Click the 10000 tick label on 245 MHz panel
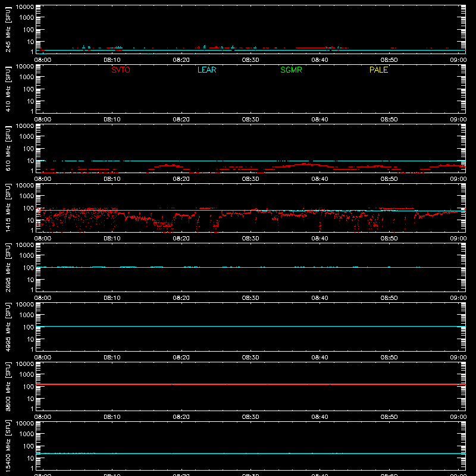 pos(25,7)
